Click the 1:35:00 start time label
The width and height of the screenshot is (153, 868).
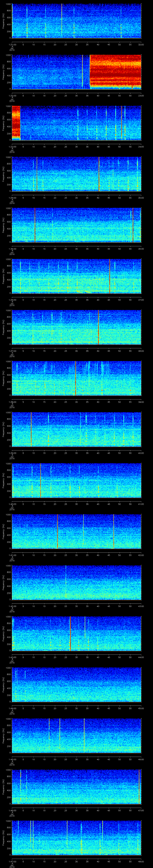coord(12,249)
